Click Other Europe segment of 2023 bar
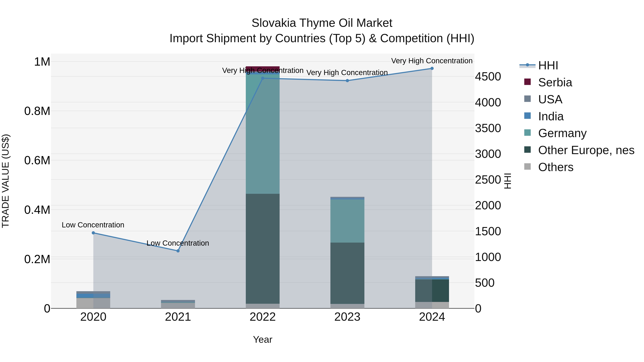This screenshot has height=362, width=644. 347,273
